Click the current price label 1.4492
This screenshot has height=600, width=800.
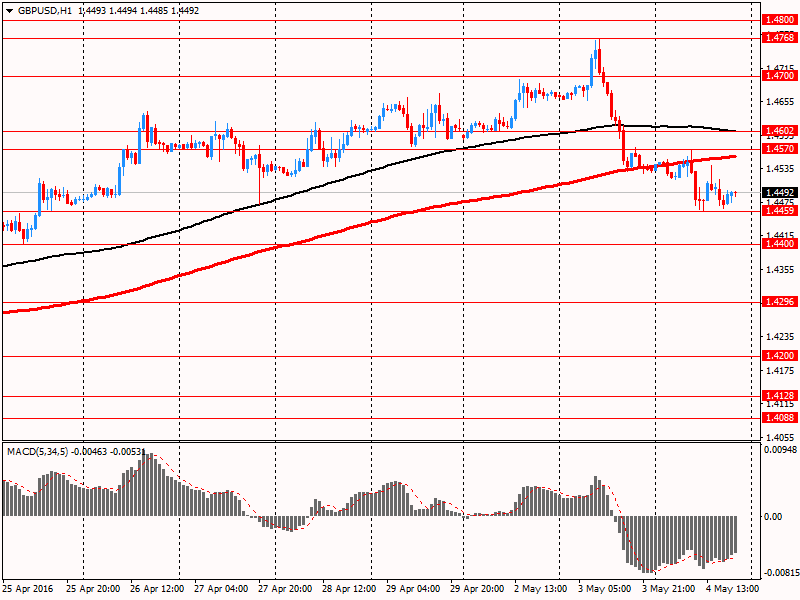point(779,192)
